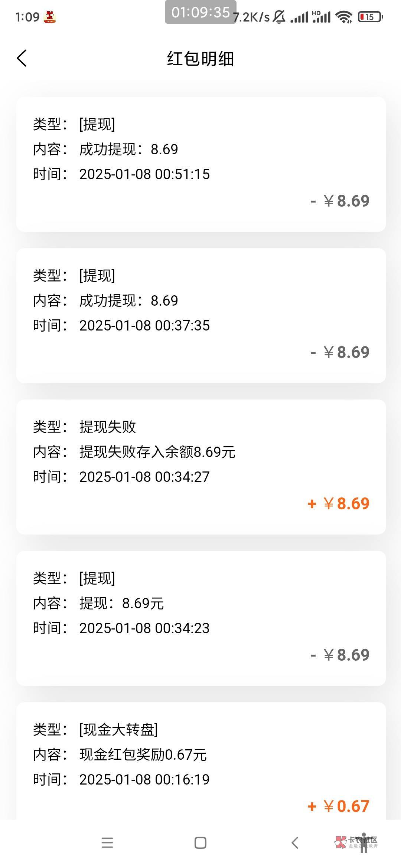Image resolution: width=401 pixels, height=868 pixels.
Task: Tap the muted bell status icon
Action: coord(279,17)
